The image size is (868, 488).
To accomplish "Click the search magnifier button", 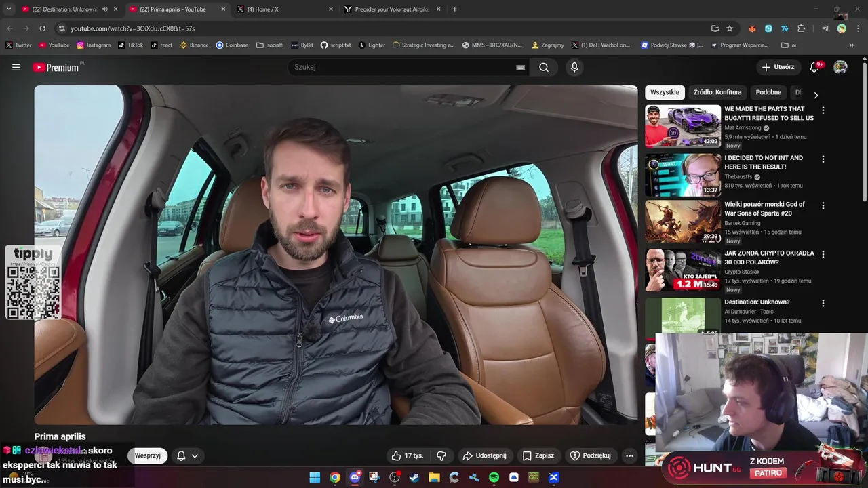I will [544, 67].
